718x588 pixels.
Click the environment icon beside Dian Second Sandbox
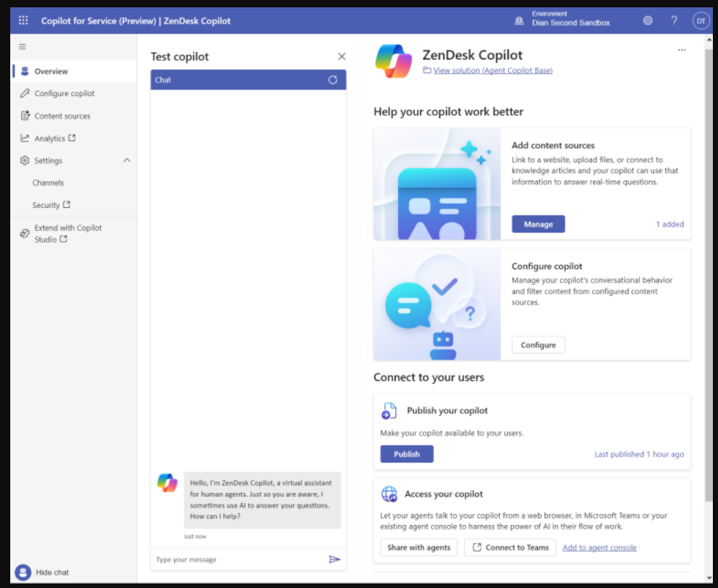519,21
